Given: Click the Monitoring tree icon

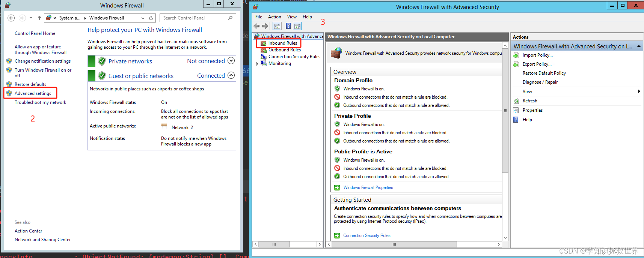Looking at the screenshot, I should click(x=264, y=63).
